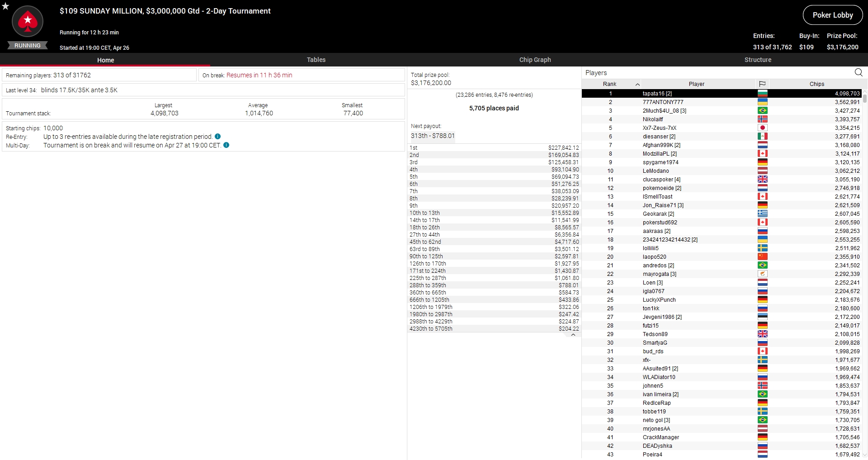Screen dimensions: 868x460
Task: Click the 4230th to 5705th payout row
Action: tap(494, 329)
